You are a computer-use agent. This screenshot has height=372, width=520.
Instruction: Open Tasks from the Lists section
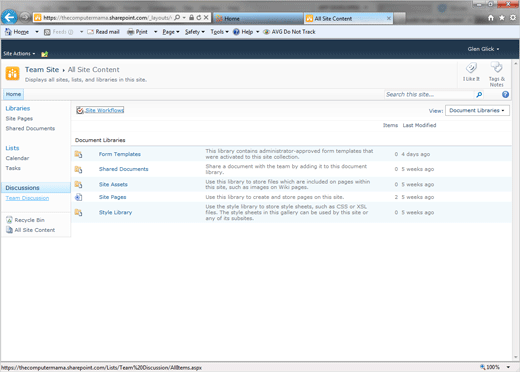click(x=13, y=168)
